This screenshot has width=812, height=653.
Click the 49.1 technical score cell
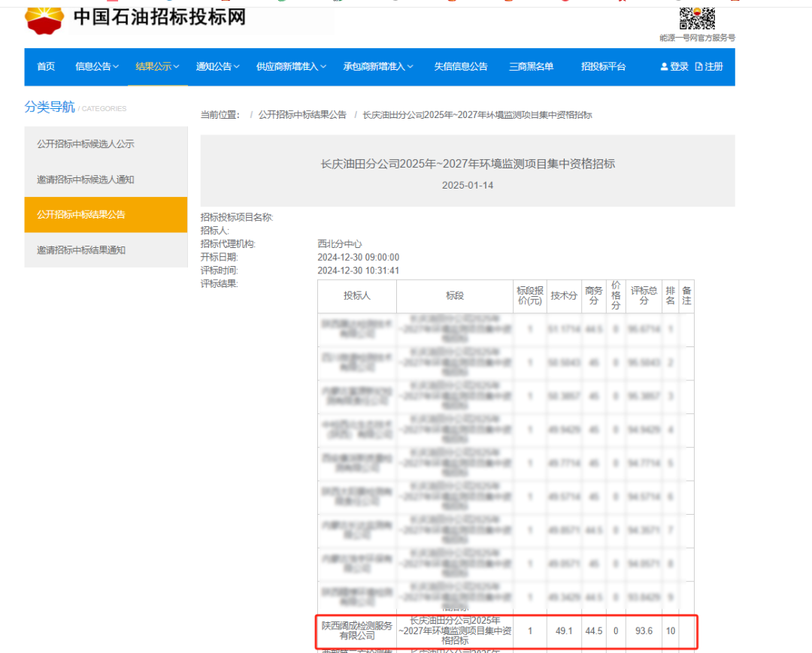coord(564,631)
